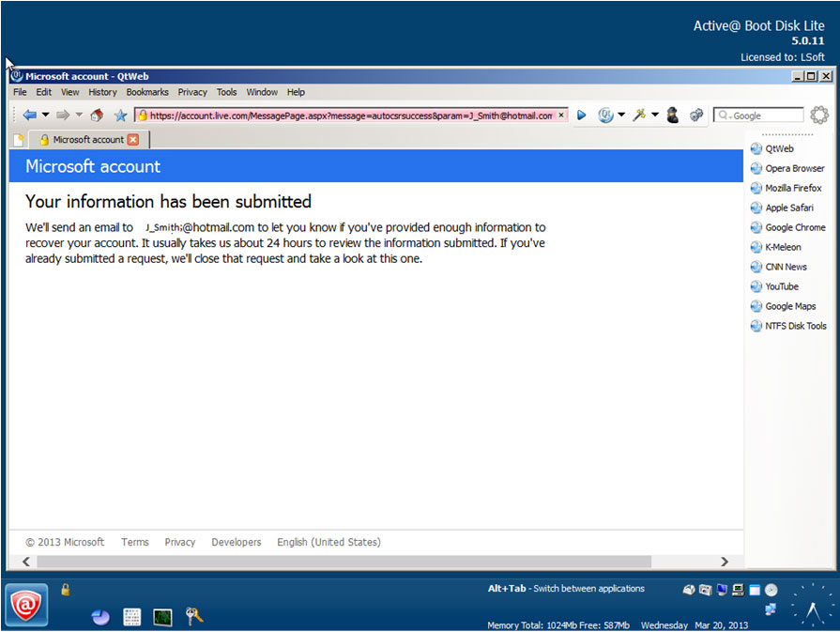840x632 pixels.
Task: Click the grey Forward arrow
Action: tap(63, 115)
